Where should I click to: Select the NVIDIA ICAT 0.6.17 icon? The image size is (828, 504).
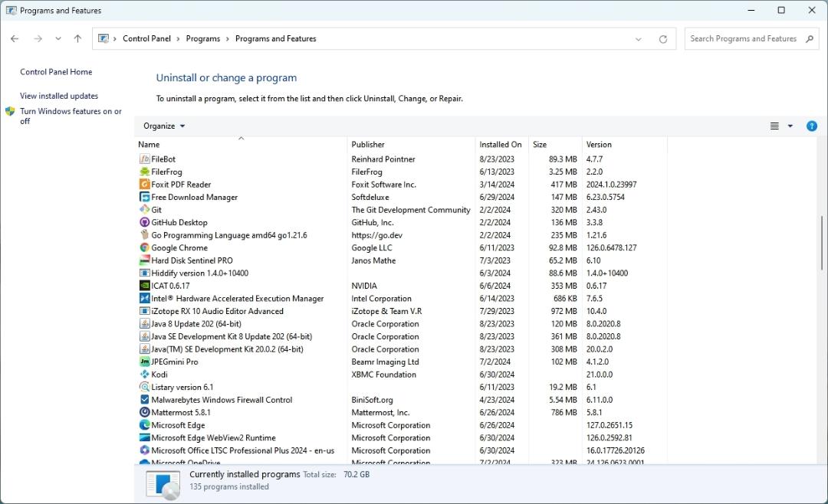(x=144, y=286)
